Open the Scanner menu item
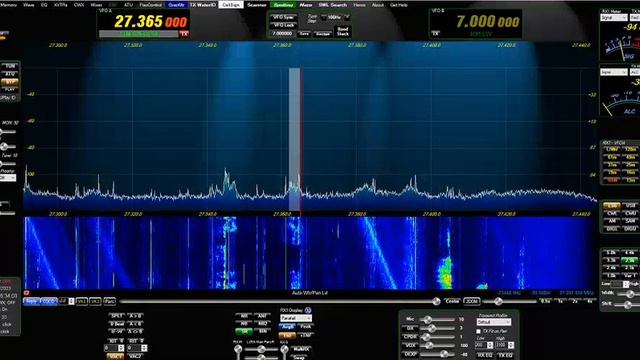The image size is (640, 360). click(x=257, y=5)
